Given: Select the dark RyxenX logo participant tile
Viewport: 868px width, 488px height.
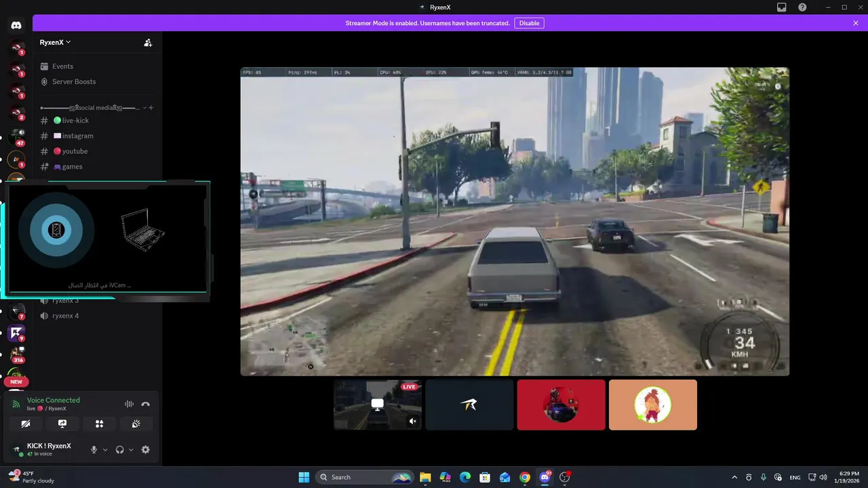Looking at the screenshot, I should (x=469, y=405).
